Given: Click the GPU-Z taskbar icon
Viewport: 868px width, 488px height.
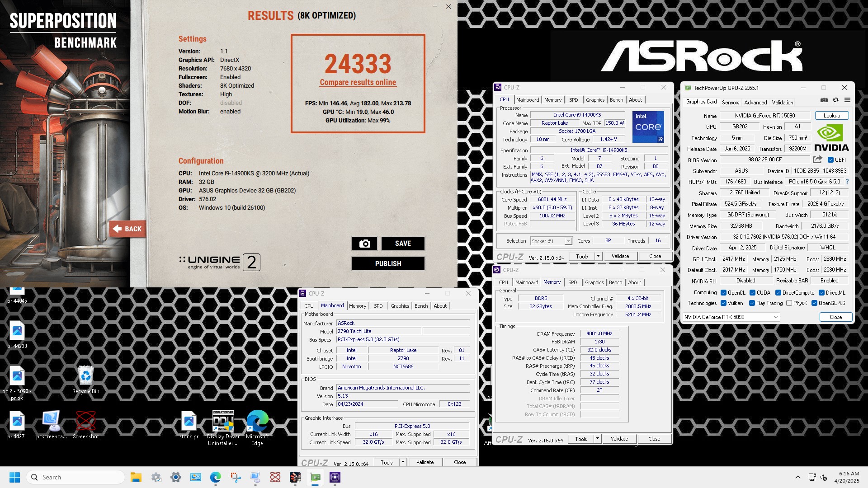Looking at the screenshot, I should pyautogui.click(x=315, y=477).
